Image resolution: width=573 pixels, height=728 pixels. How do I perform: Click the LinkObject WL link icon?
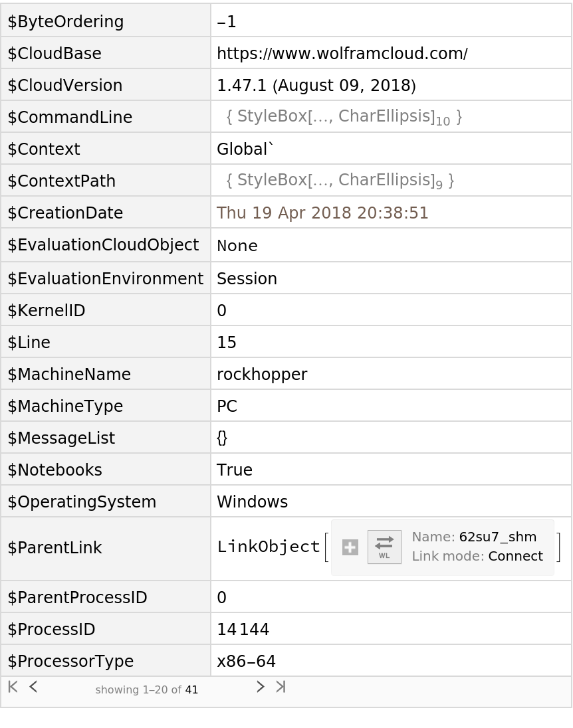tap(384, 547)
